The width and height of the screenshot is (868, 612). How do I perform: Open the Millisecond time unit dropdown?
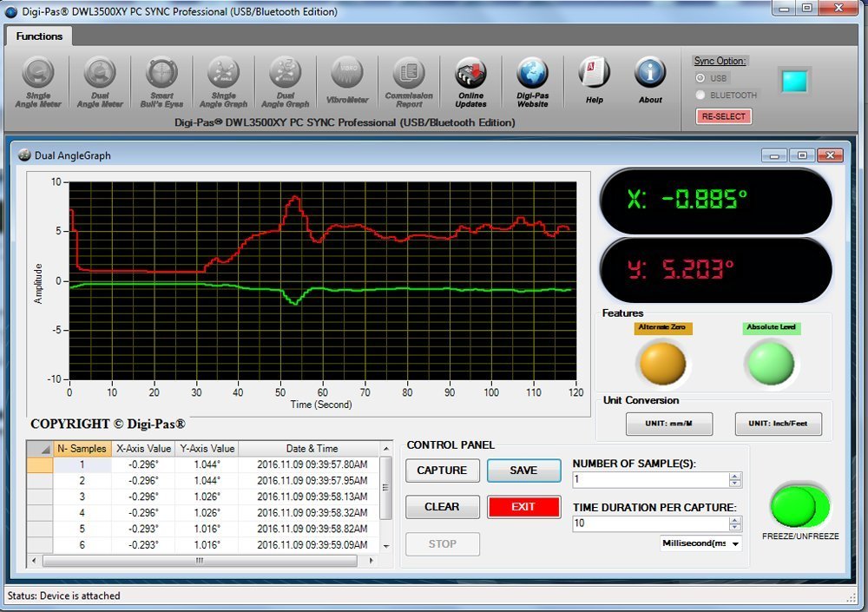coord(736,544)
